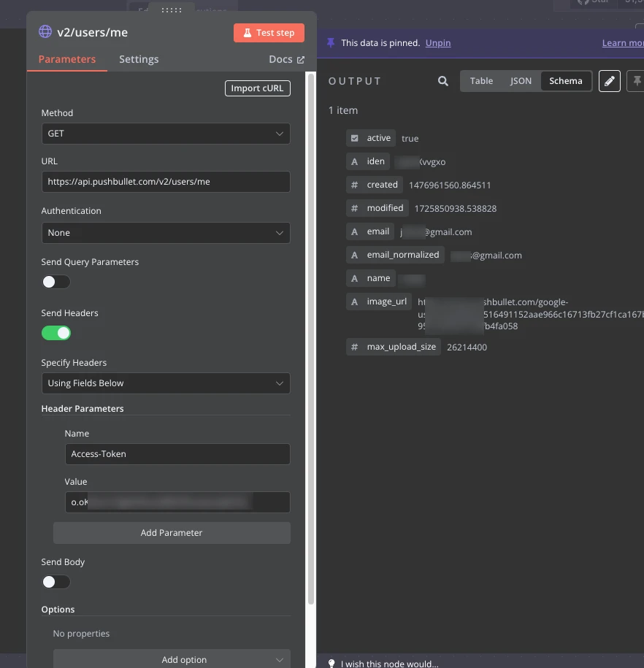Click the globe icon beside v2/users/me

(45, 32)
